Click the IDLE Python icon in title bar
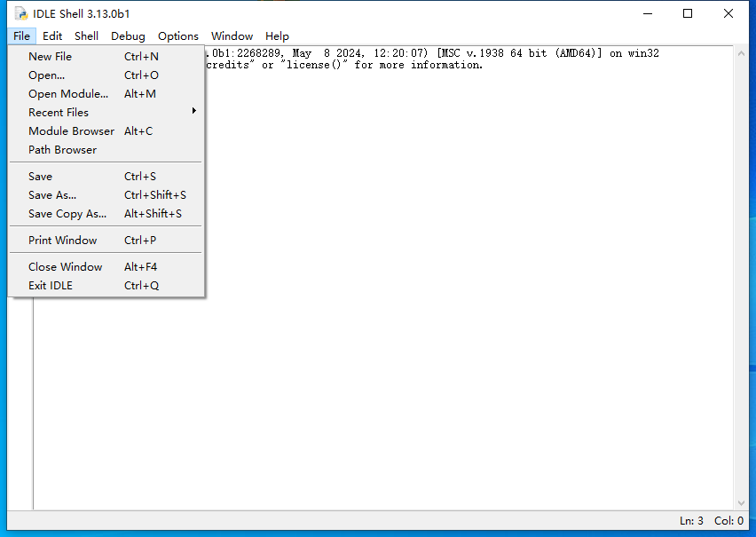756x537 pixels. point(20,14)
